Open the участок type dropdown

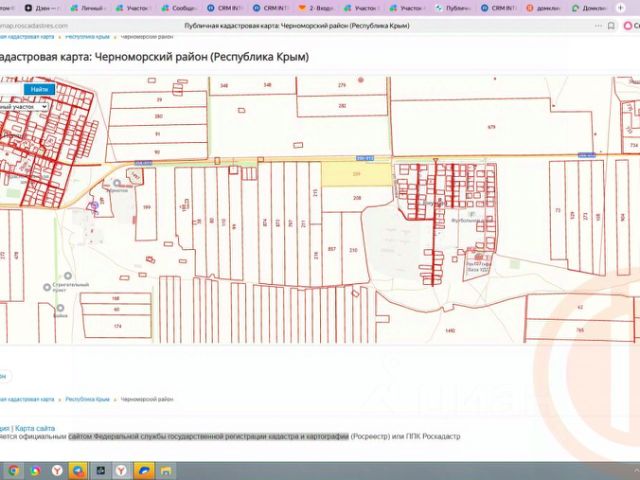[x=24, y=107]
